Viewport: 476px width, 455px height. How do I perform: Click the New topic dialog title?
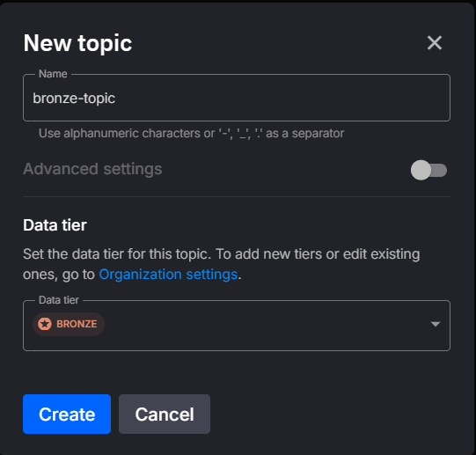point(77,43)
